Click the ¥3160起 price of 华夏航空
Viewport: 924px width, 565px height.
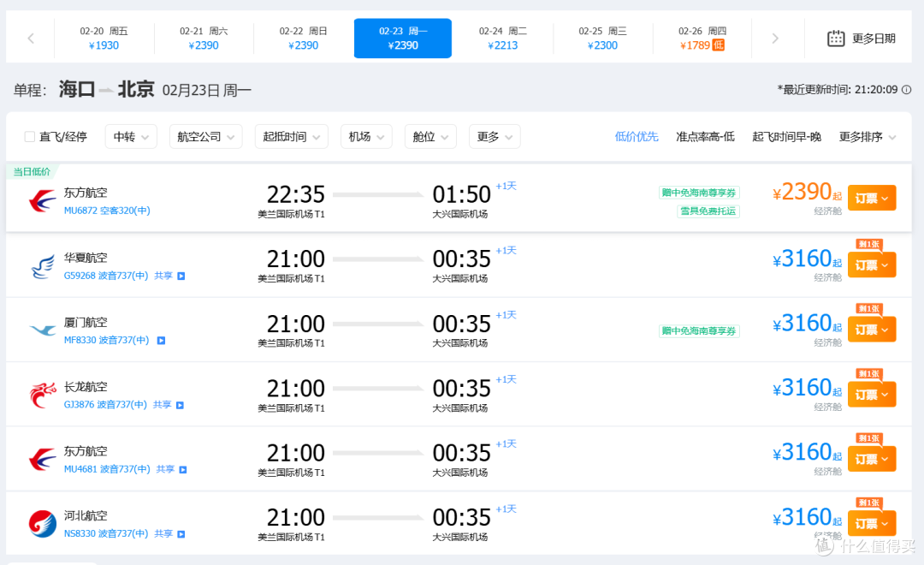click(x=807, y=259)
